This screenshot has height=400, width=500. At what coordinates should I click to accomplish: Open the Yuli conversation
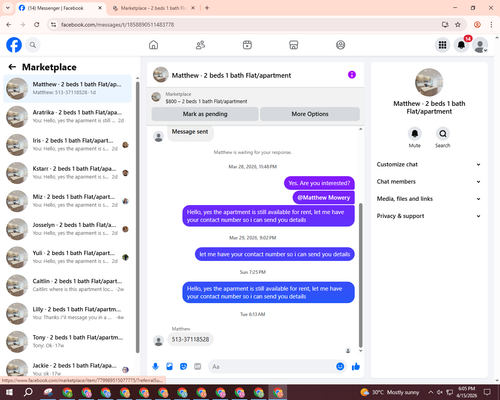[x=67, y=257]
